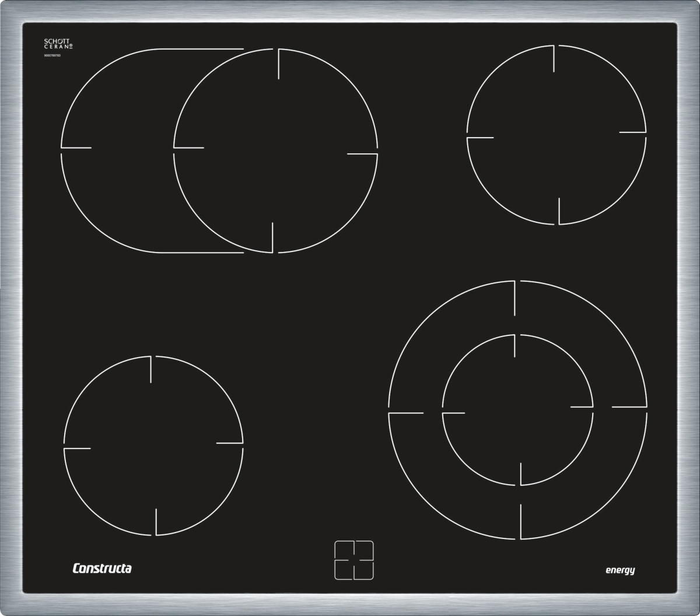Click the cooking zone layout symbol

353,560
